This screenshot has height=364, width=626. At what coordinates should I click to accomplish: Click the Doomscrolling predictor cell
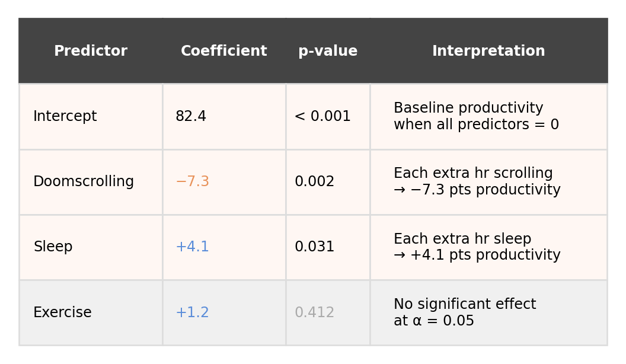coord(91,182)
